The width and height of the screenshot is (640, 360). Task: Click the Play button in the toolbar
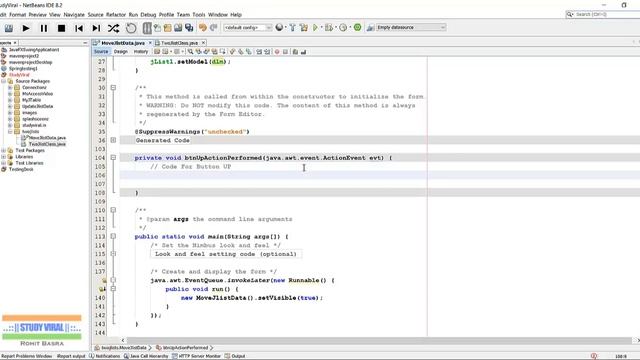26,28
